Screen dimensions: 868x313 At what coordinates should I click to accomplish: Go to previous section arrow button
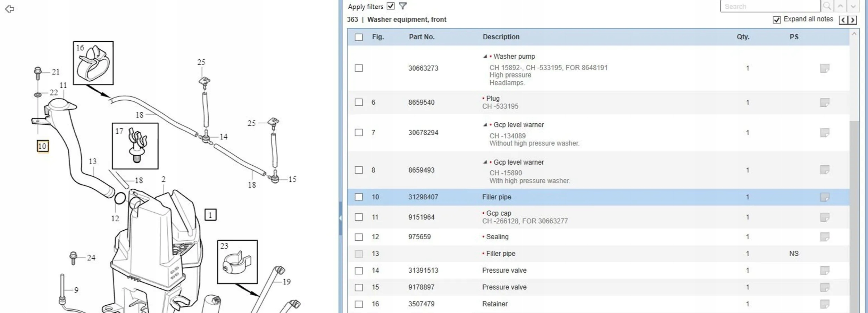pos(843,20)
